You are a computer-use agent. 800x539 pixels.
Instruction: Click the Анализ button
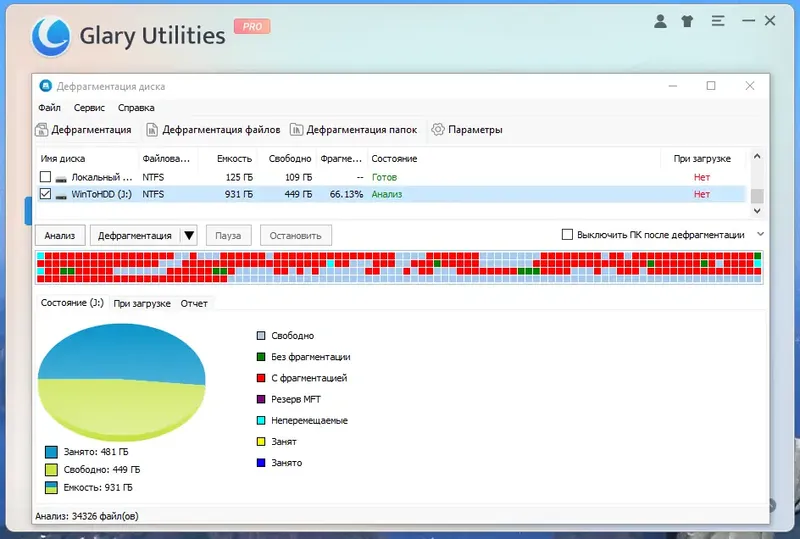pyautogui.click(x=60, y=235)
